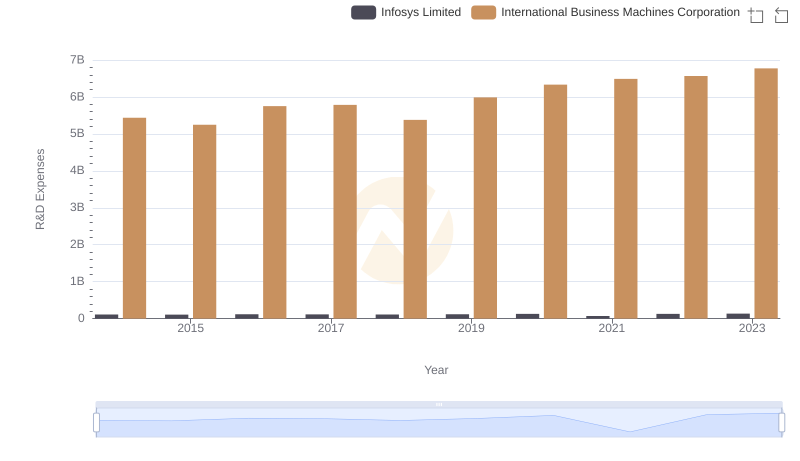Select the 2021 IBM bar
Screen dimensions: 800x461
[626, 199]
